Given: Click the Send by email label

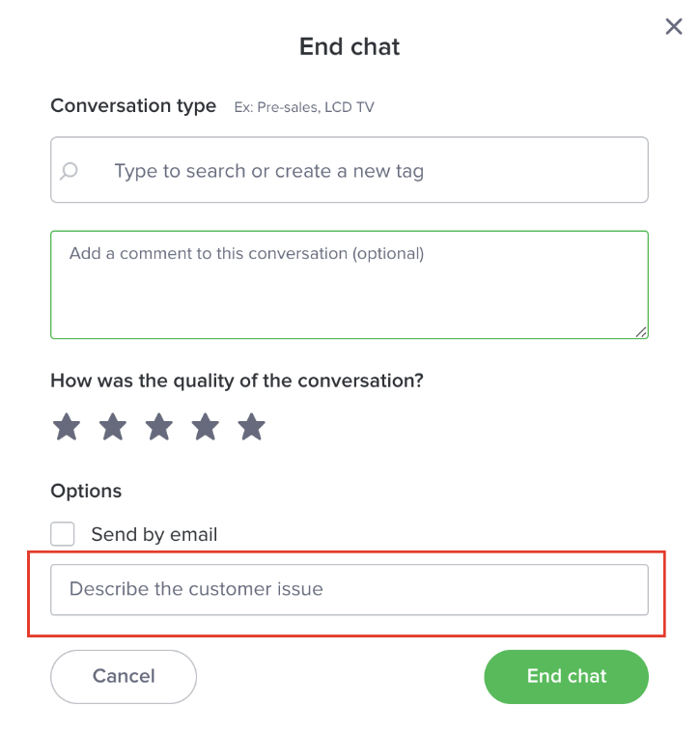Looking at the screenshot, I should (154, 534).
